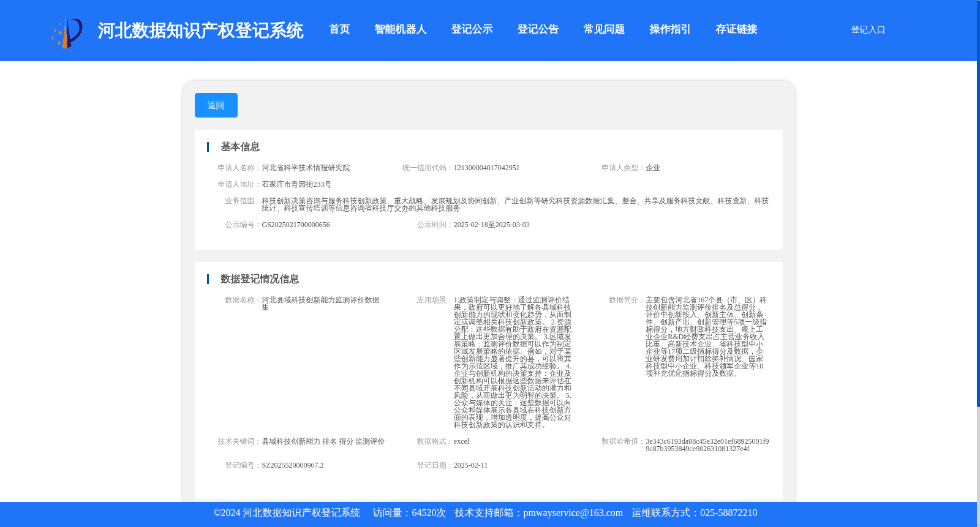Select address 石家庄市青园街233号
Viewport: 980px width, 527px height.
(x=296, y=184)
